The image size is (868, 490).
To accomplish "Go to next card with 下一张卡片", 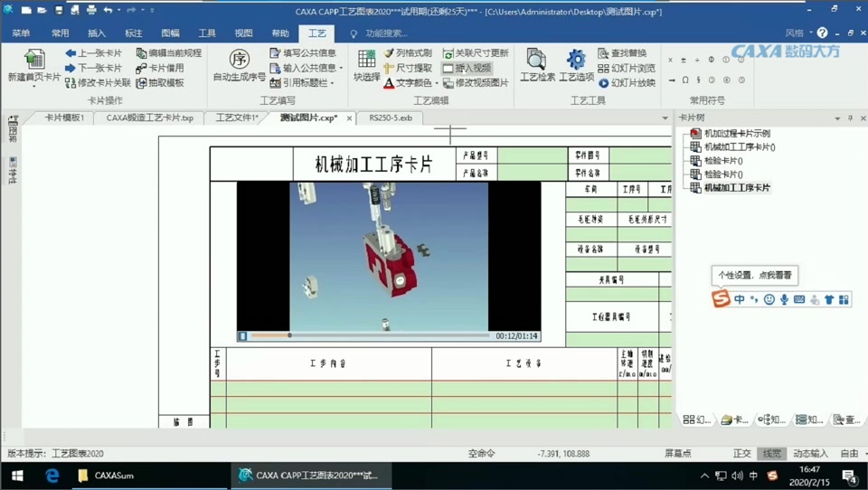I will (93, 68).
